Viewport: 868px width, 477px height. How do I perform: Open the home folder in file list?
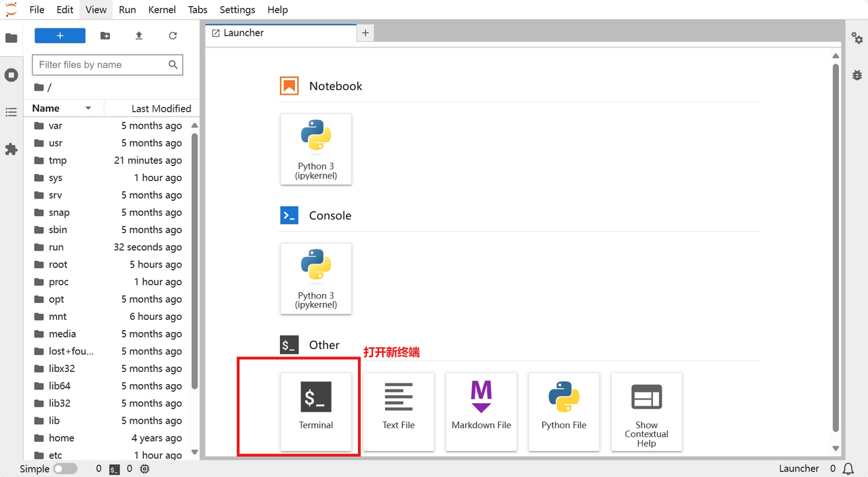61,438
